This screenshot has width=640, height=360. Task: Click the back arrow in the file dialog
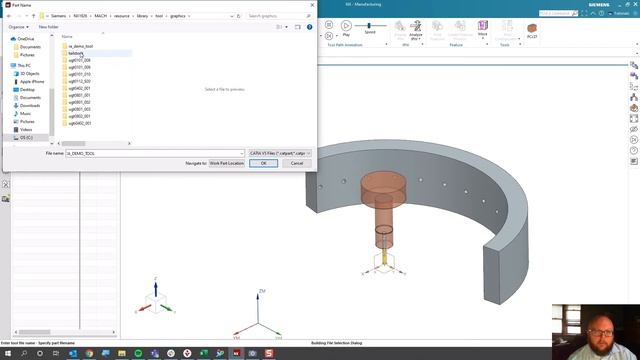9,16
